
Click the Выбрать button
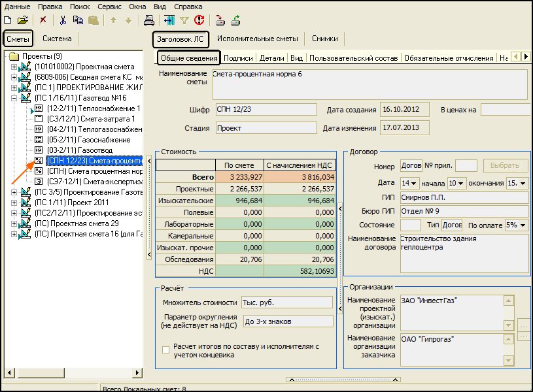pyautogui.click(x=506, y=166)
